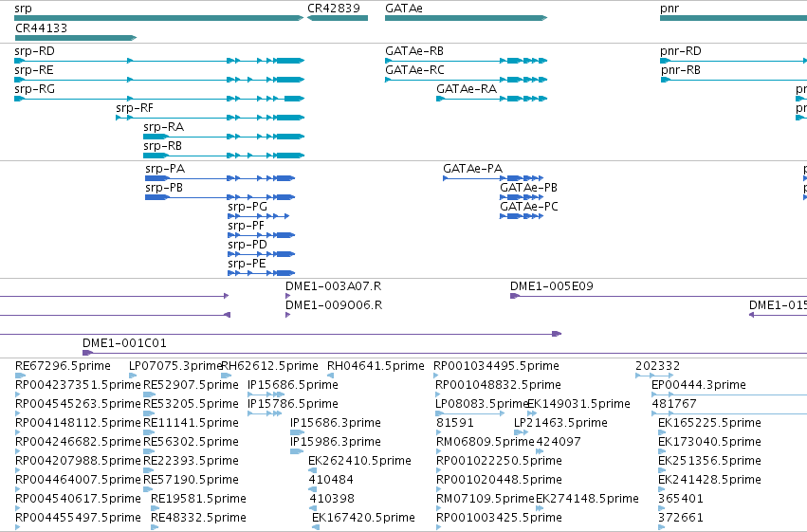Select the RP004237351.5prime EST label
The height and width of the screenshot is (532, 807).
point(78,385)
